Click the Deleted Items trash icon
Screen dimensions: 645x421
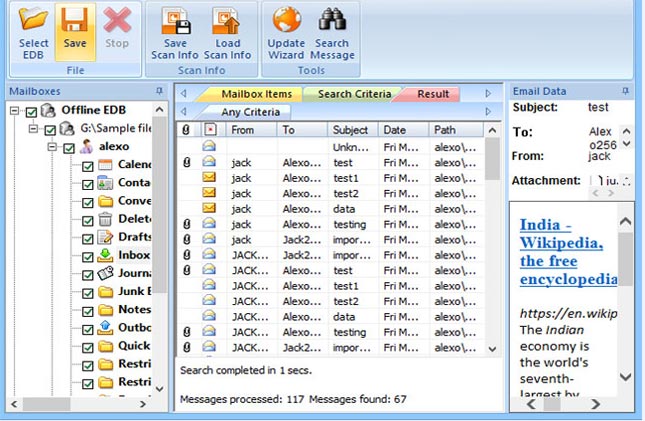click(x=105, y=219)
